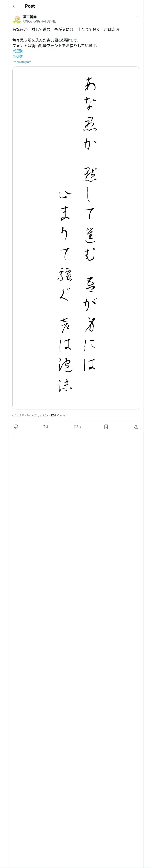Click the 6:13 AM · Nov 24, 2025 timestamp
This screenshot has width=152, height=868.
coord(30,415)
